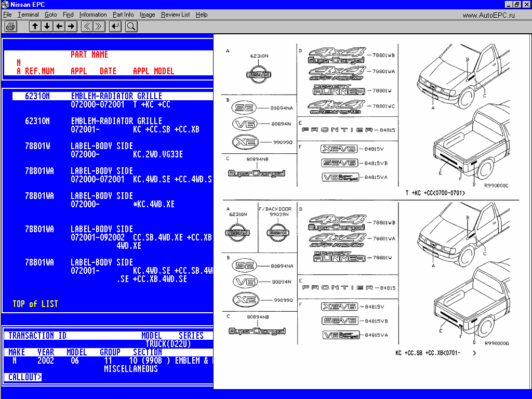532x399 pixels.
Task: Select 78801WA row dated 072001-092002
Action: pyautogui.click(x=113, y=237)
